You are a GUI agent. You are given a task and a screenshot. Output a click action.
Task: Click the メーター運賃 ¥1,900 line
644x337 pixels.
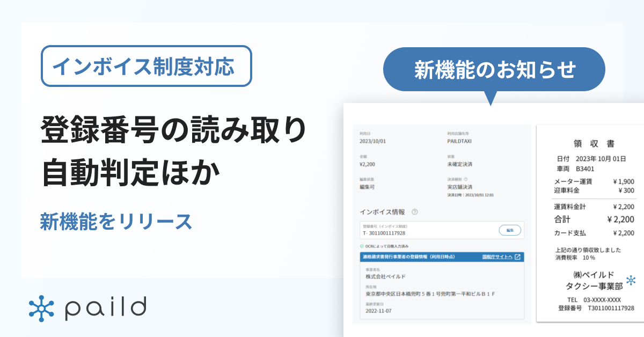coord(594,181)
